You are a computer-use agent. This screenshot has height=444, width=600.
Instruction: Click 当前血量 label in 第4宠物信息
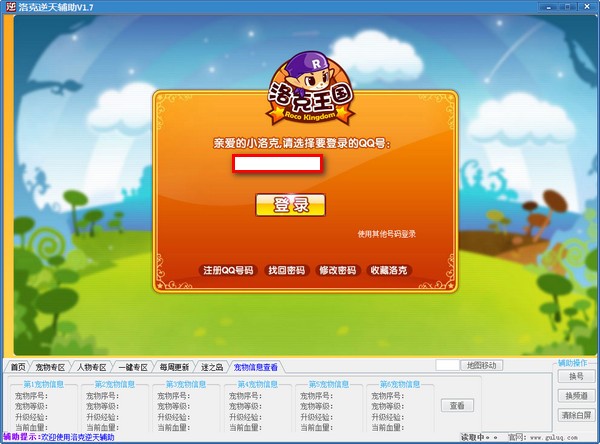(x=245, y=427)
